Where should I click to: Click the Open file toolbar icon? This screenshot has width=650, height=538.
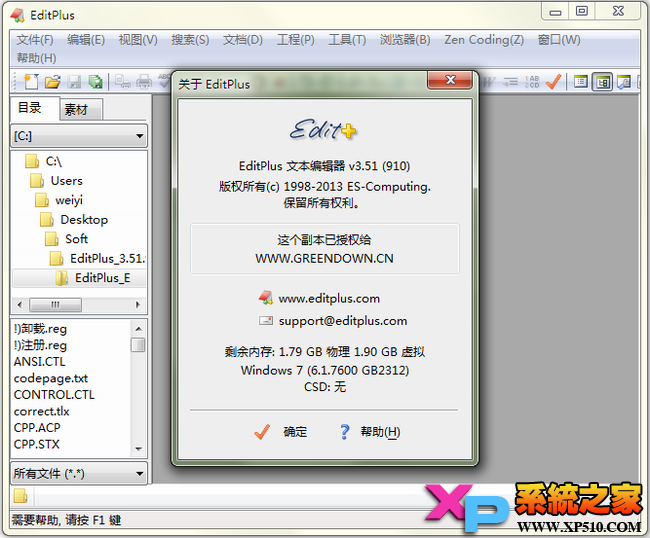[x=53, y=82]
